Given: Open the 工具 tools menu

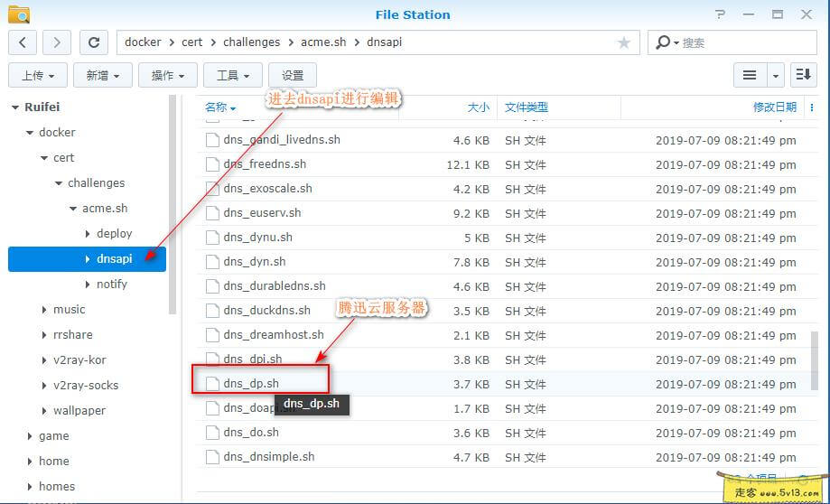Looking at the screenshot, I should [233, 76].
